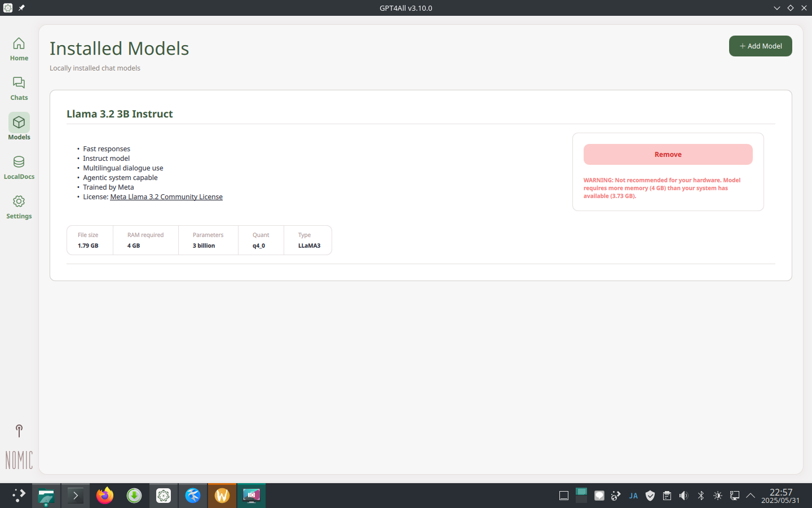The width and height of the screenshot is (812, 508).
Task: Open the Meta Llama 3.2 Community License link
Action: tap(166, 196)
